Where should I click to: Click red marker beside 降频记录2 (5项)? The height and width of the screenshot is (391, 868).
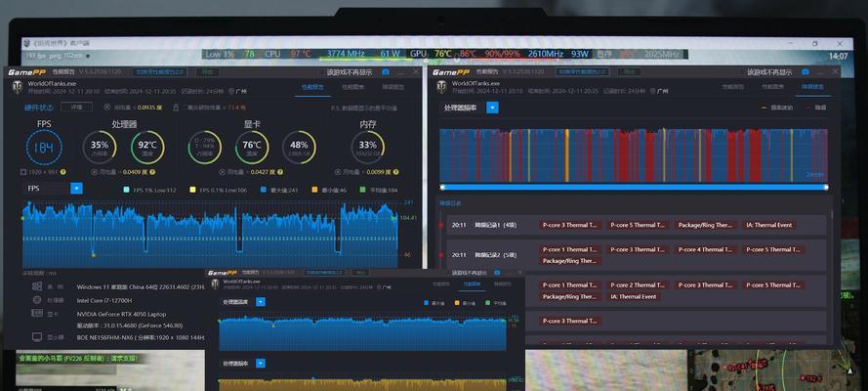(441, 255)
